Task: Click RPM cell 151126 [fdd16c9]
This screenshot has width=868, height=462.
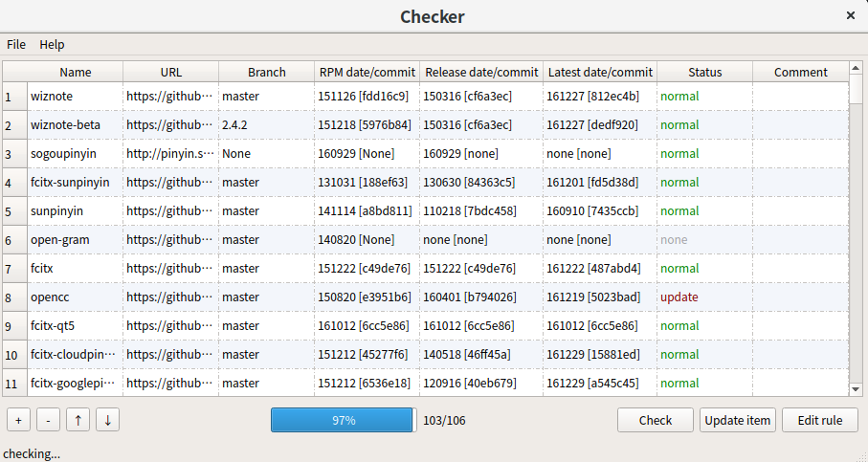Action: 367,97
